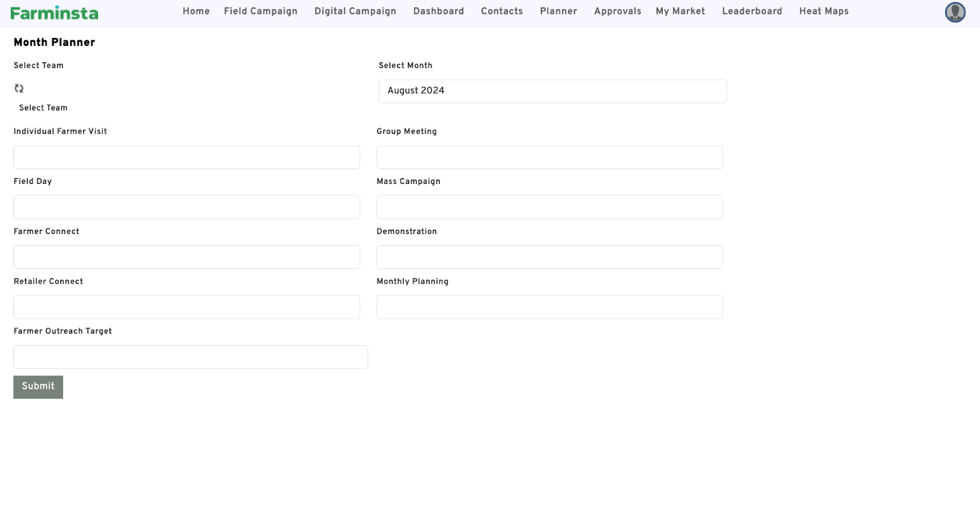Open the Digital Campaign menu
This screenshot has height=521, width=980.
pyautogui.click(x=355, y=11)
